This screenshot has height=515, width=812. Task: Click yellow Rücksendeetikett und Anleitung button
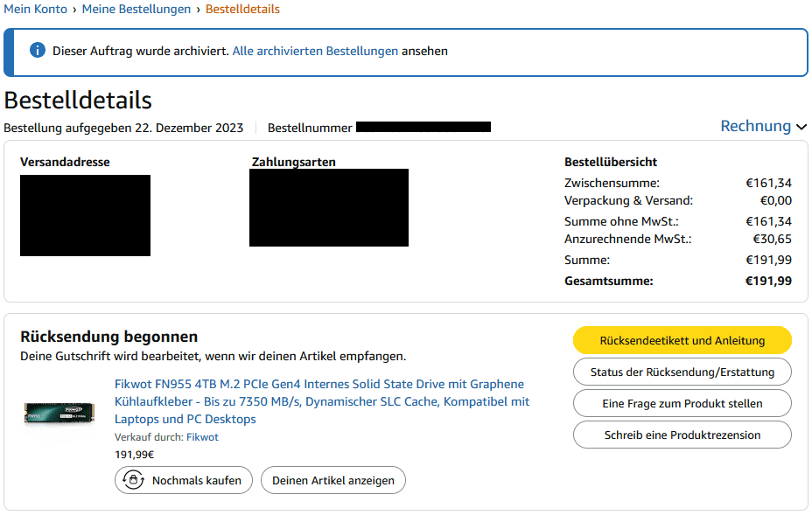[x=682, y=340]
